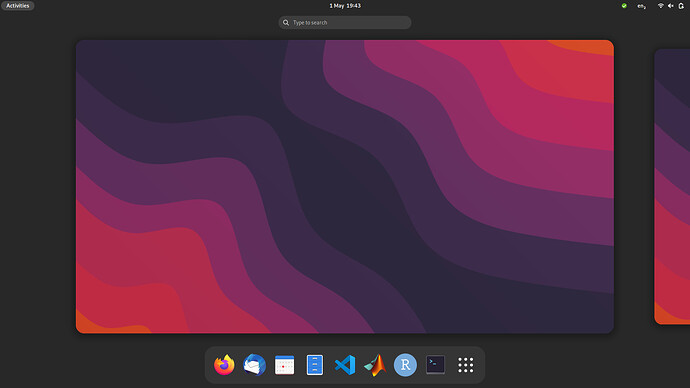Switch to the second workspace at right edge

click(x=672, y=187)
